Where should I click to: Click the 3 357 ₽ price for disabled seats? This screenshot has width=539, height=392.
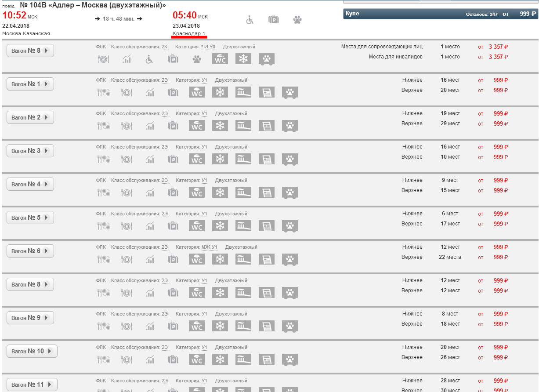pyautogui.click(x=498, y=57)
